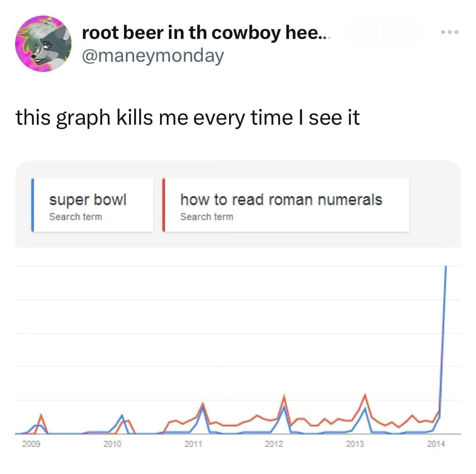Image resolution: width=476 pixels, height=474 pixels.
Task: Open the @maneymonday profile link
Action: coord(154,54)
